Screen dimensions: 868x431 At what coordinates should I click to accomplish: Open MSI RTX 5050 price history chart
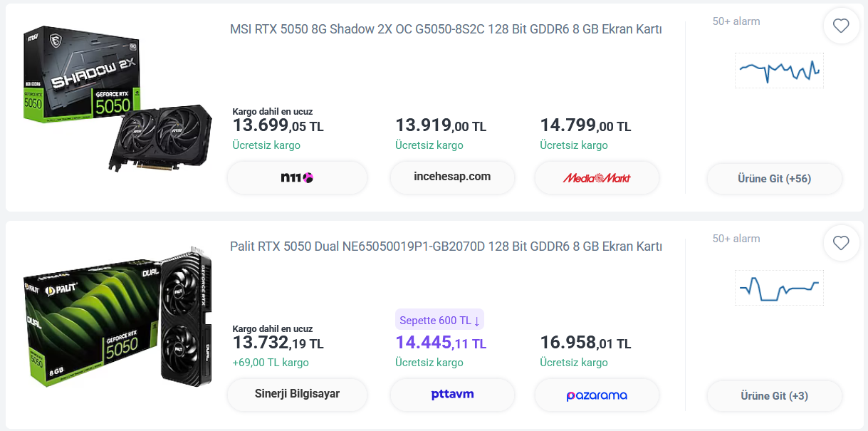779,71
